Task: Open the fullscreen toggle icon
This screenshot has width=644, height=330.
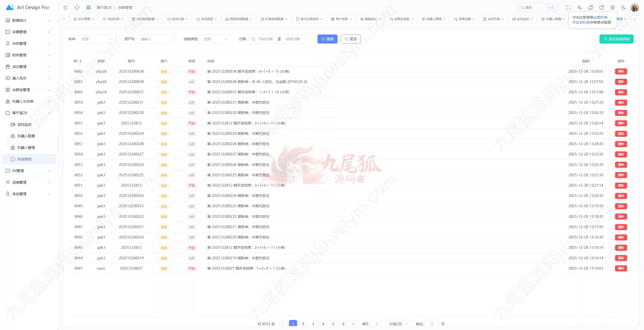Action: pos(568,8)
